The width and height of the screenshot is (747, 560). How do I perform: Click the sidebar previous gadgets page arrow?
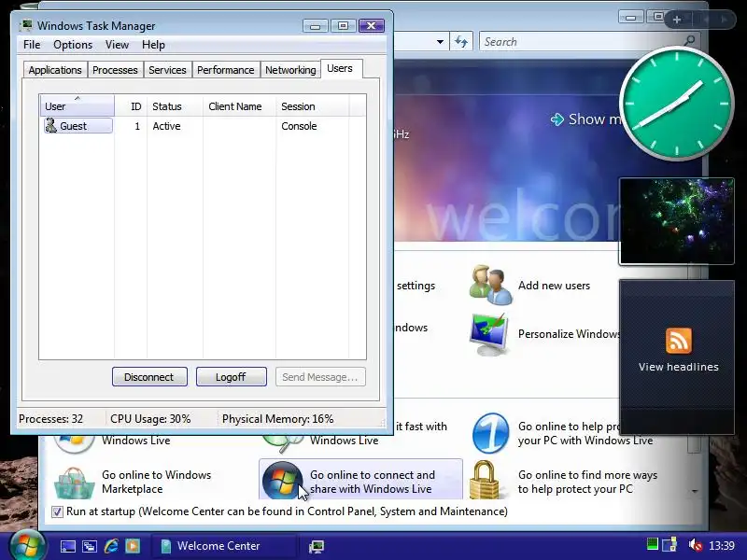[x=706, y=20]
